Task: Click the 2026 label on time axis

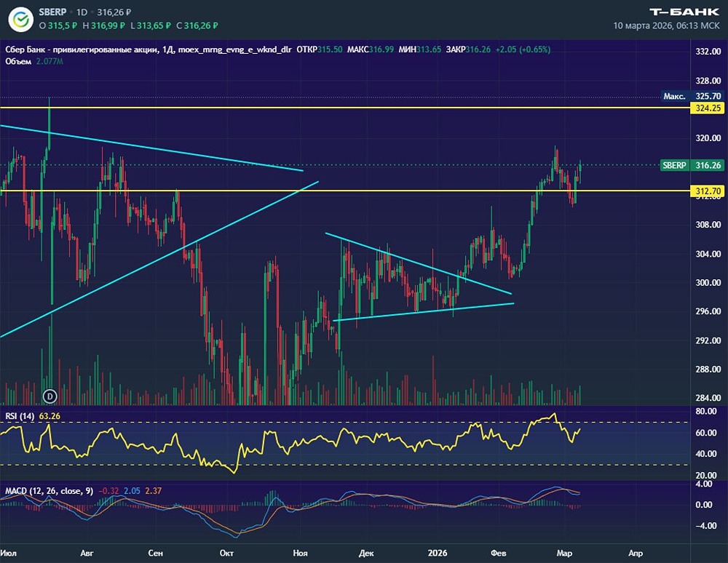Action: click(x=438, y=553)
